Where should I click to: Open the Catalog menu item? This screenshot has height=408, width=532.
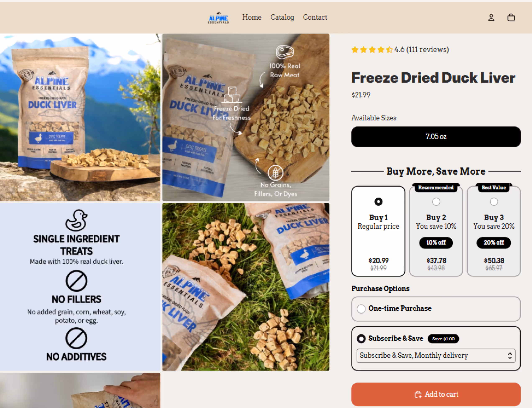click(x=282, y=17)
